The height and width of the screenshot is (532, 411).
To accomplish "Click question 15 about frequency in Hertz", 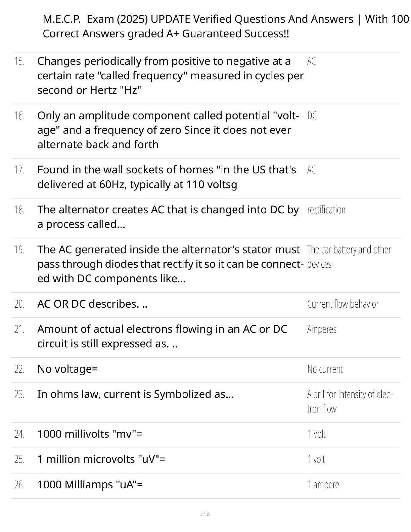I will (170, 76).
